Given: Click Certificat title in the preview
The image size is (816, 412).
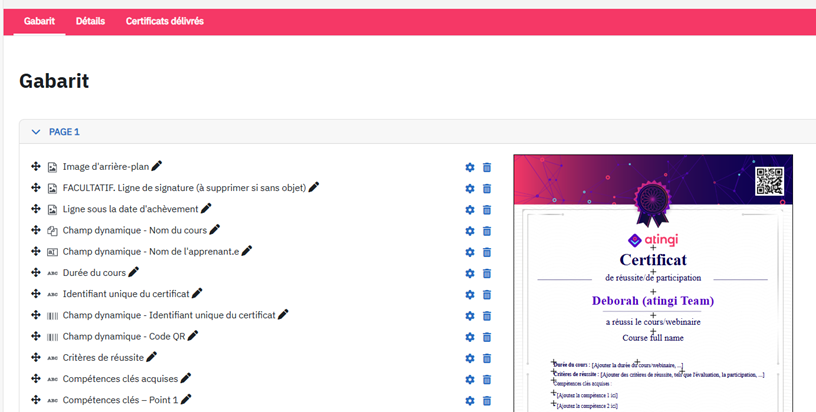Looking at the screenshot, I should (x=653, y=260).
